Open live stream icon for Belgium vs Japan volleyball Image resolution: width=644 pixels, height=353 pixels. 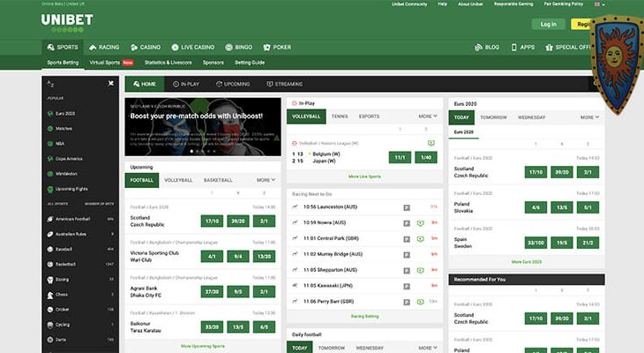pos(431,143)
